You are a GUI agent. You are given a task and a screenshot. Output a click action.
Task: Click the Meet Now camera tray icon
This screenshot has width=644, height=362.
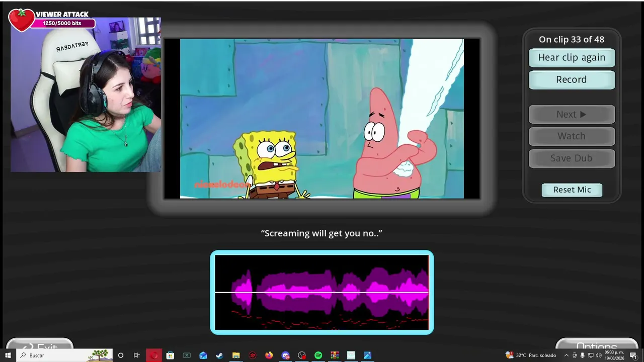pos(575,355)
